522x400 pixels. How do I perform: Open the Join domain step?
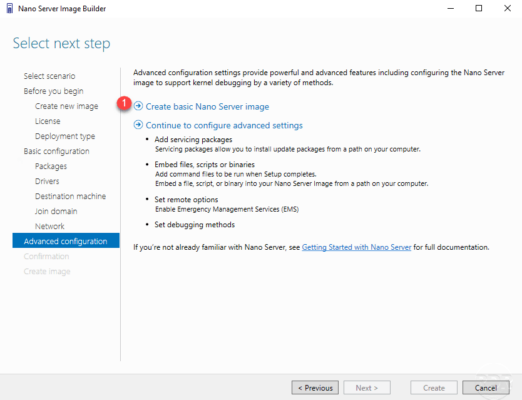click(x=56, y=211)
